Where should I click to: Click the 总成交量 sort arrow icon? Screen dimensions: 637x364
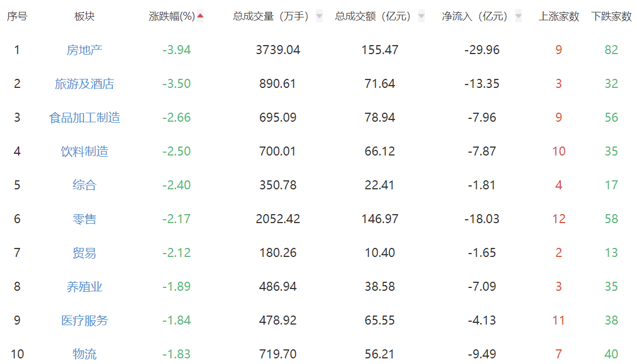(319, 16)
